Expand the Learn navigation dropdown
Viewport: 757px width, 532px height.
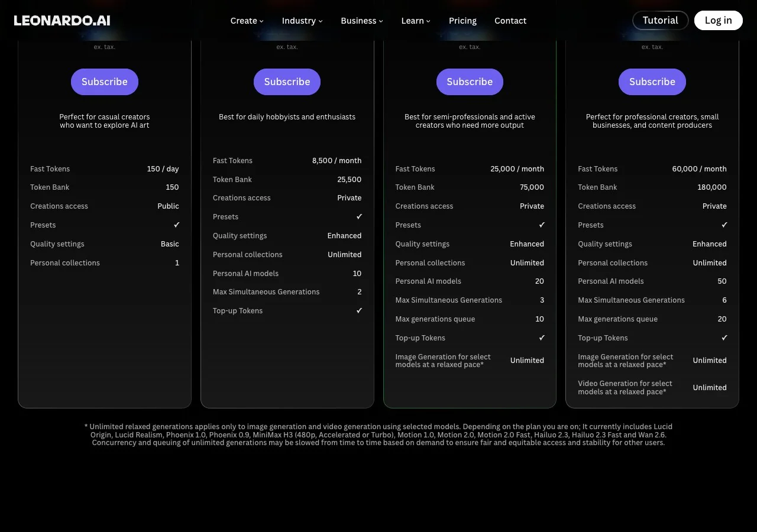(416, 21)
